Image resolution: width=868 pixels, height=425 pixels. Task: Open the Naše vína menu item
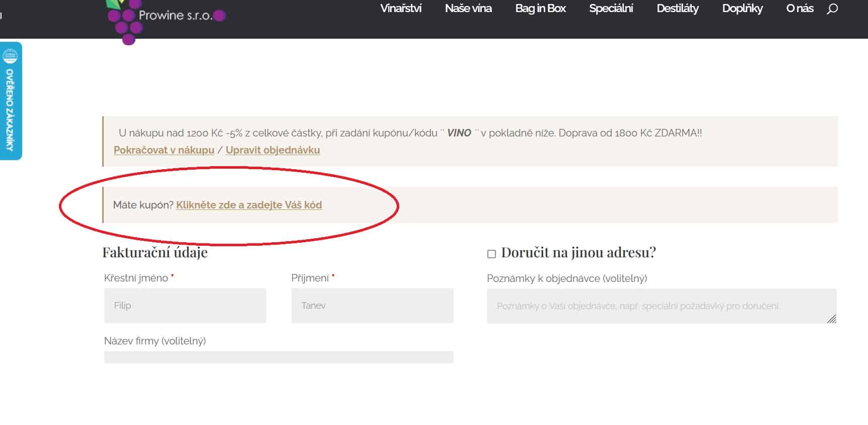point(468,9)
